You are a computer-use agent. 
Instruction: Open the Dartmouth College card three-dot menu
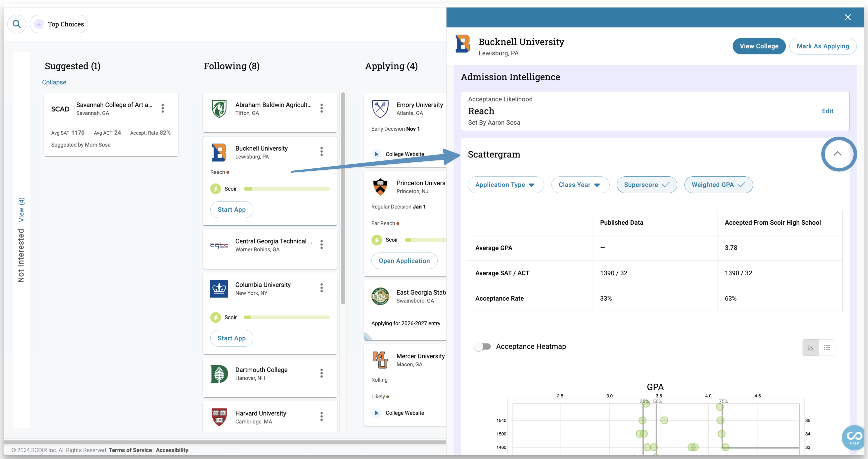[x=321, y=373]
